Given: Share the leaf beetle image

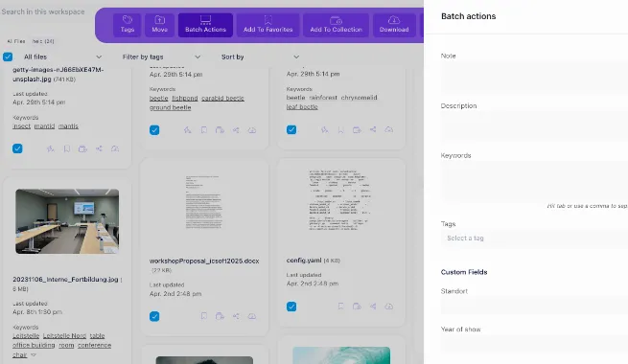Looking at the screenshot, I should click(373, 129).
